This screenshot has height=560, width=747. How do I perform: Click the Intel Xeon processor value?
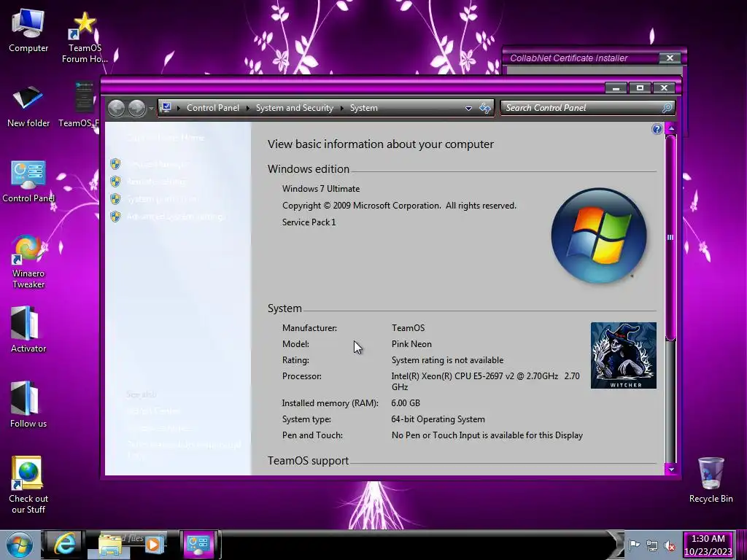(x=485, y=381)
